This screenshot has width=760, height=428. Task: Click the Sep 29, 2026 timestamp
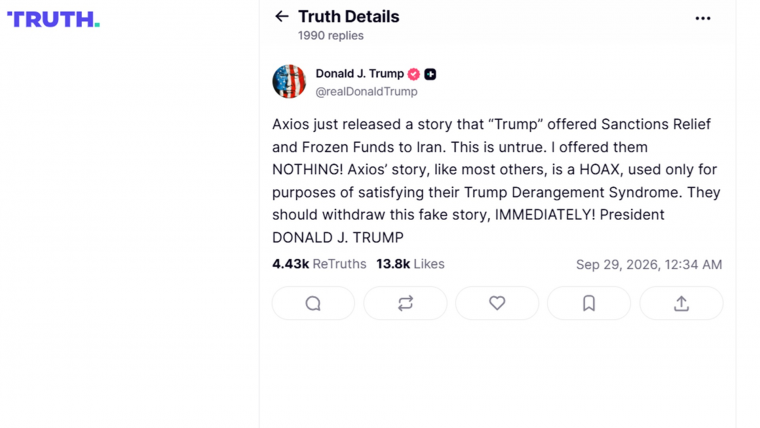(649, 265)
